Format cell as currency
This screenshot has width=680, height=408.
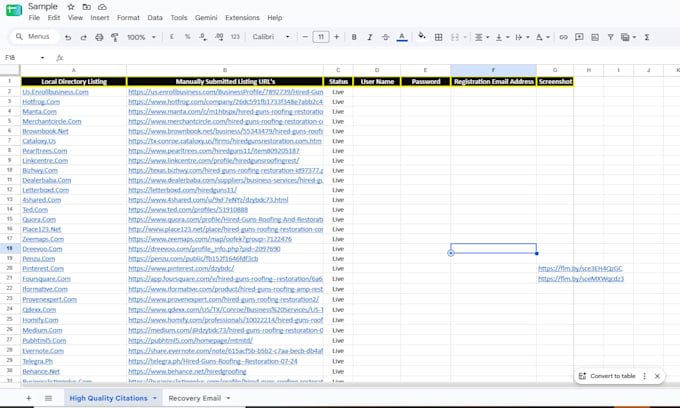point(172,37)
